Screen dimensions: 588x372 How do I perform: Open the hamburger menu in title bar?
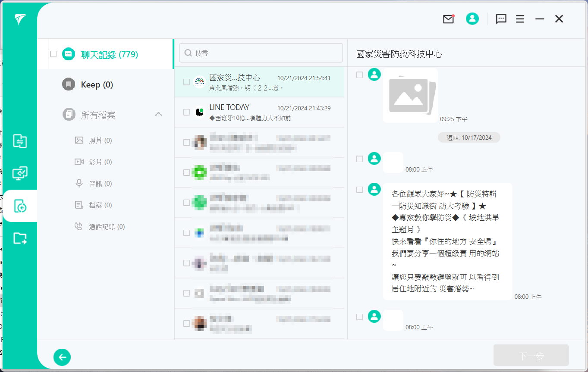coord(520,19)
